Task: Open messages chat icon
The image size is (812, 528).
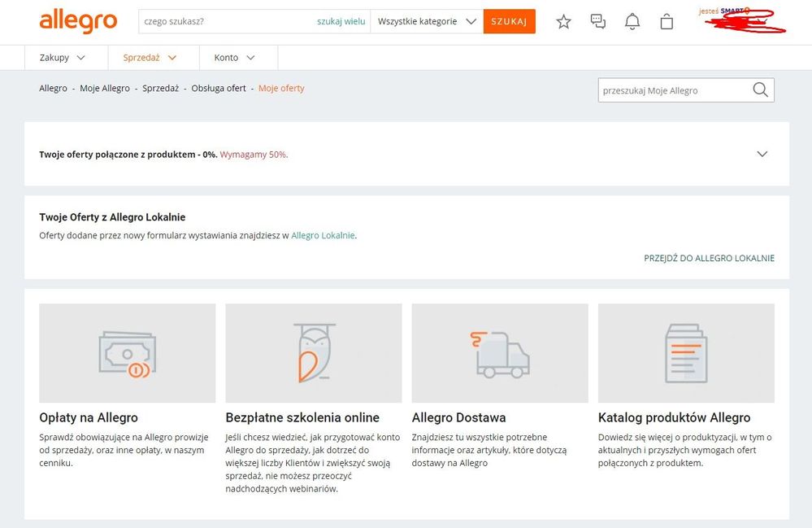Action: pos(597,21)
